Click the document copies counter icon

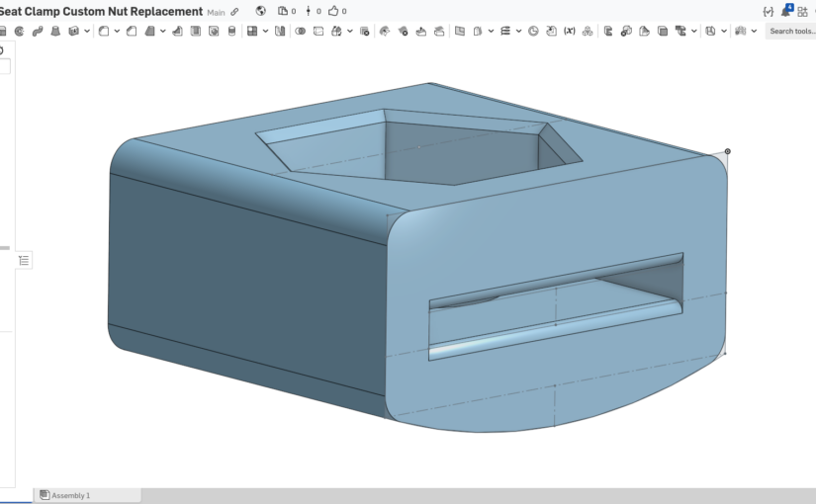pyautogui.click(x=287, y=11)
